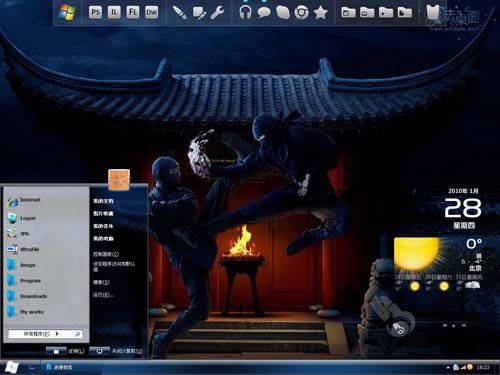Click the signal bars icon in the system tray
The height and width of the screenshot is (375, 500).
pos(463,367)
